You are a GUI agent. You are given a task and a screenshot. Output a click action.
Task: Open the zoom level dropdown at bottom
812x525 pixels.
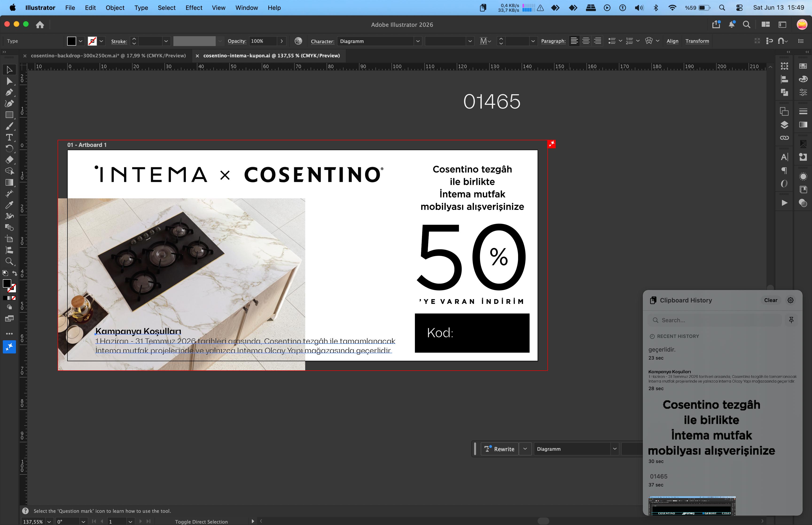click(x=49, y=521)
